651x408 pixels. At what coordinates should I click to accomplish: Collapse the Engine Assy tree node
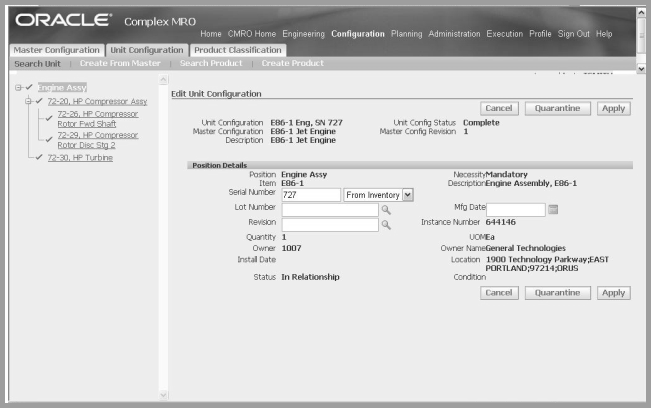tap(18, 88)
